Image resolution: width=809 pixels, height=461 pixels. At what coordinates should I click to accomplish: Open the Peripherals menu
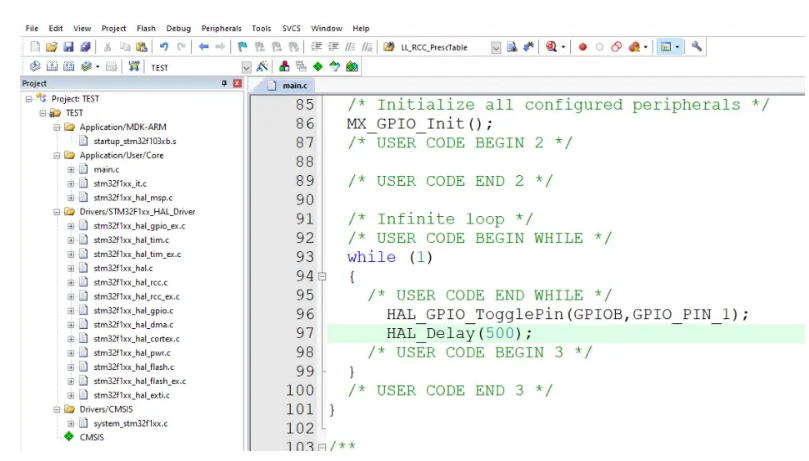point(221,28)
